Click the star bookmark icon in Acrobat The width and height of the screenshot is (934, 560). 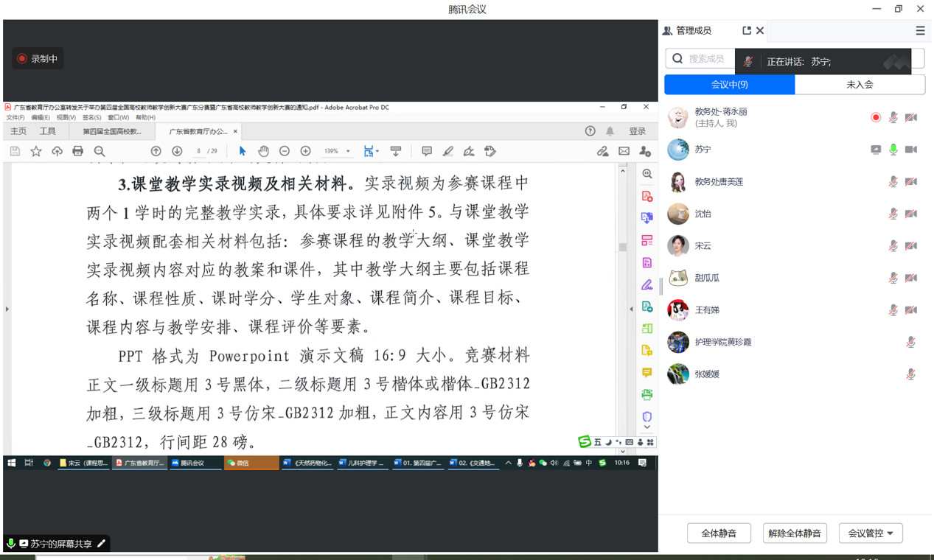pos(36,151)
